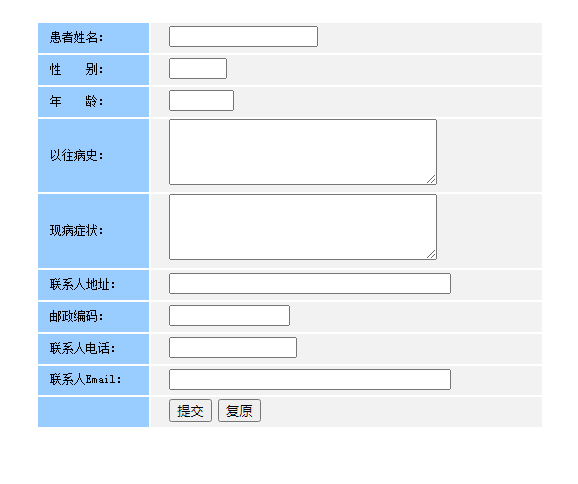Focus the 性别 input box
Image resolution: width=578 pixels, height=484 pixels.
tap(198, 69)
